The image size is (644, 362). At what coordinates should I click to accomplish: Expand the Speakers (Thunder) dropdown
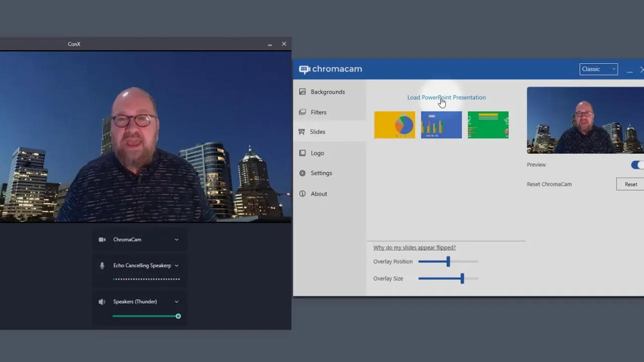pos(177,302)
